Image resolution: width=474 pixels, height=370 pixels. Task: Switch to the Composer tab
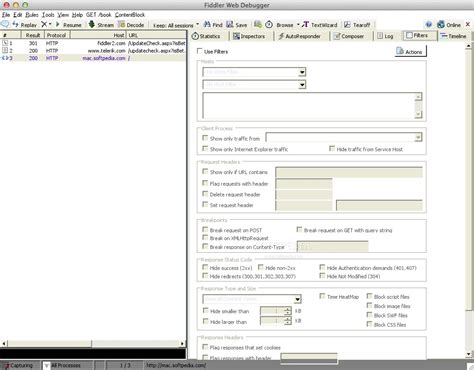click(x=348, y=36)
